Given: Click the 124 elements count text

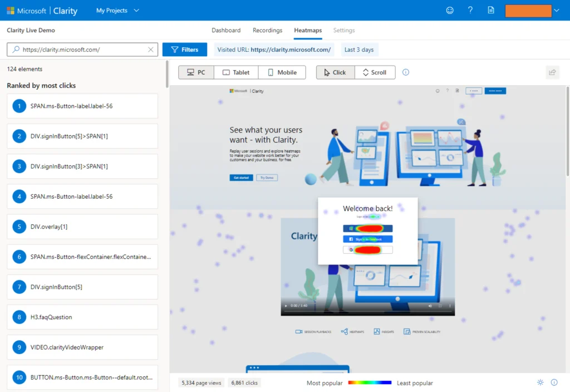Looking at the screenshot, I should 24,69.
